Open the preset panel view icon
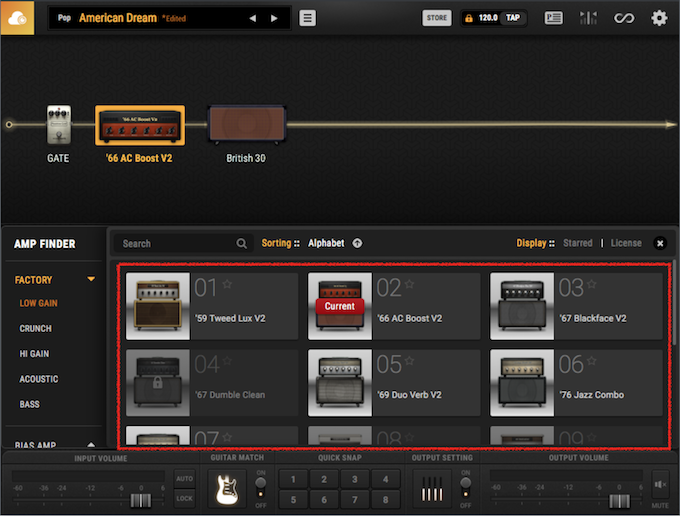This screenshot has height=516, width=680. (x=553, y=18)
